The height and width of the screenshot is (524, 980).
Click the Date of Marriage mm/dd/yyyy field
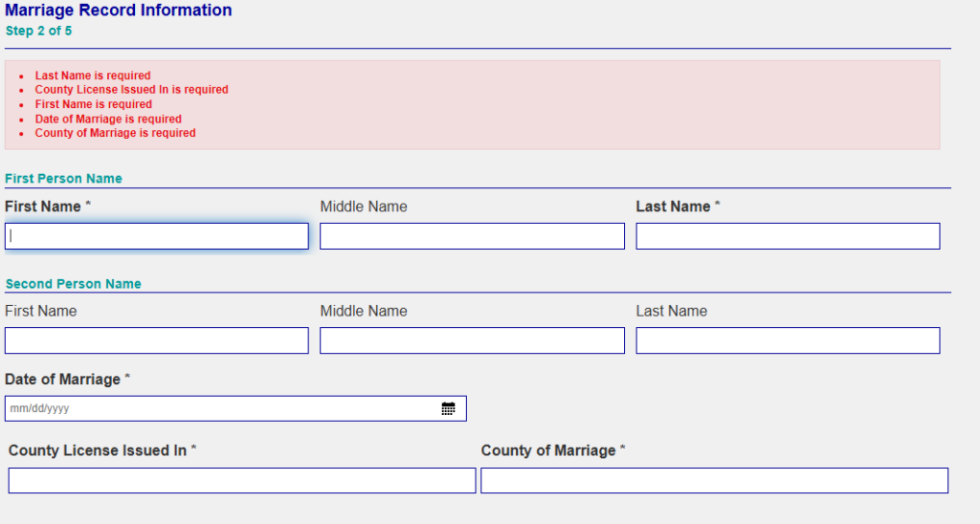click(220, 409)
